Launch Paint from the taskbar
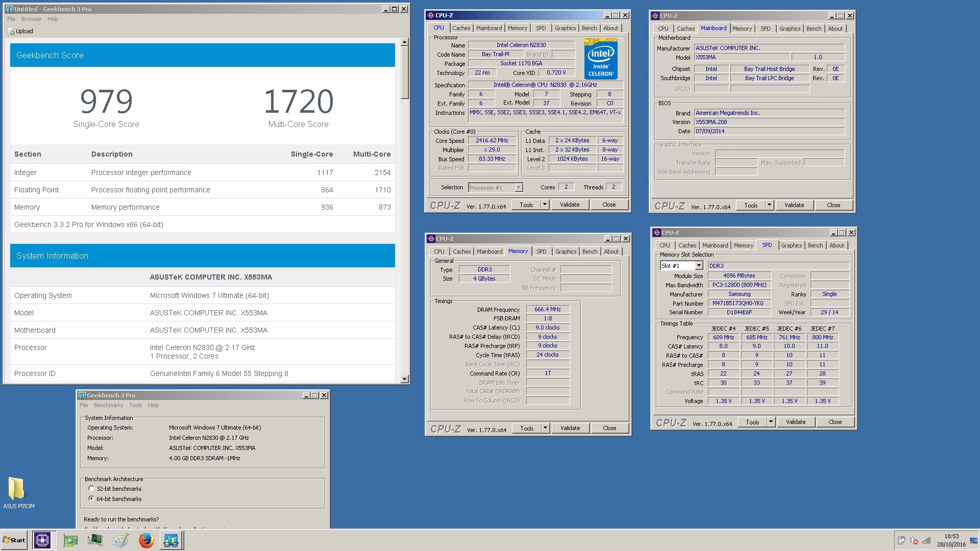Viewport: 980px width, 551px height. tap(120, 540)
